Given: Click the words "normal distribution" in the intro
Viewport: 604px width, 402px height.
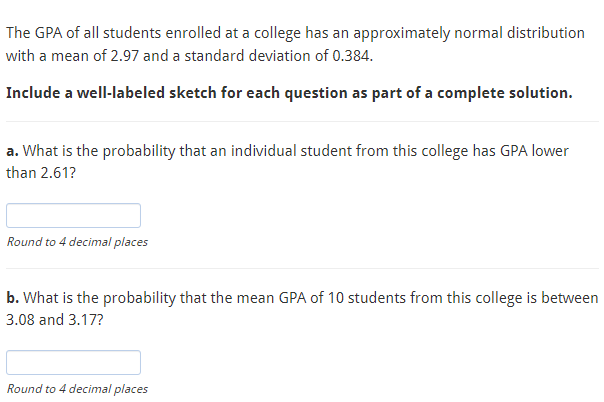Looking at the screenshot, I should [x=519, y=33].
